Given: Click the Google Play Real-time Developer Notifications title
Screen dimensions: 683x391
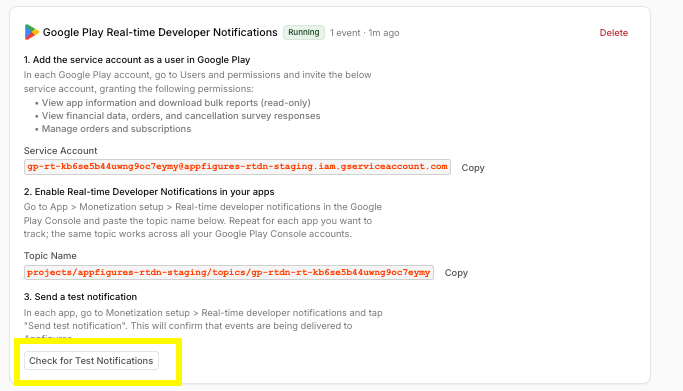Looking at the screenshot, I should [160, 32].
